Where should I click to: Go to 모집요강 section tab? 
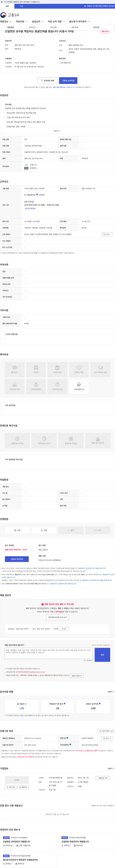click(11, 27)
